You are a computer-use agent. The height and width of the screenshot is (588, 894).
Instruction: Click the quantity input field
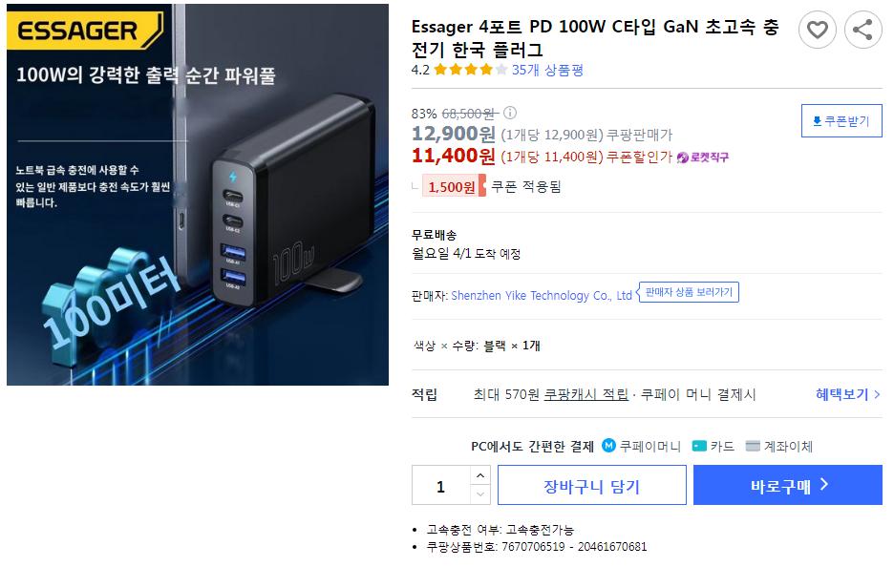tap(441, 486)
